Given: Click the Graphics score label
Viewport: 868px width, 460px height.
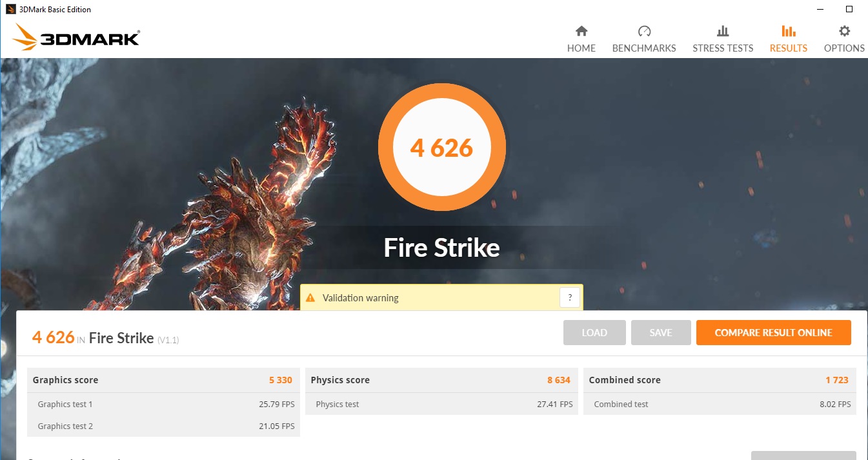Looking at the screenshot, I should pyautogui.click(x=65, y=380).
